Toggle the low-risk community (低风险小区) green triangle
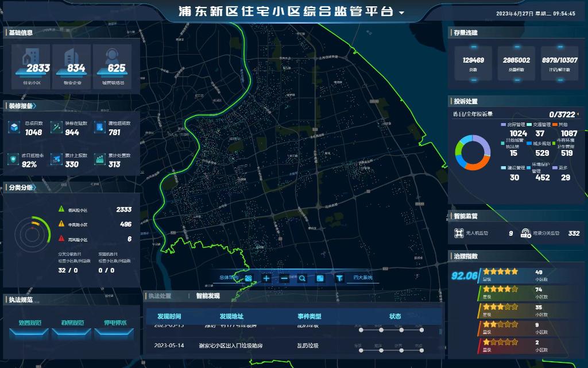The height and width of the screenshot is (368, 588). click(61, 209)
